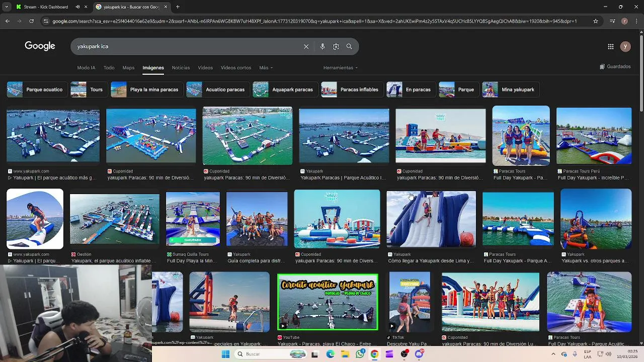This screenshot has width=644, height=362.
Task: Open OBS Studio from taskbar
Action: (404, 354)
